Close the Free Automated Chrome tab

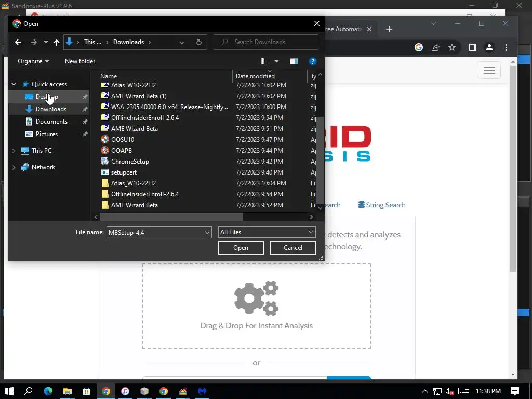369,29
